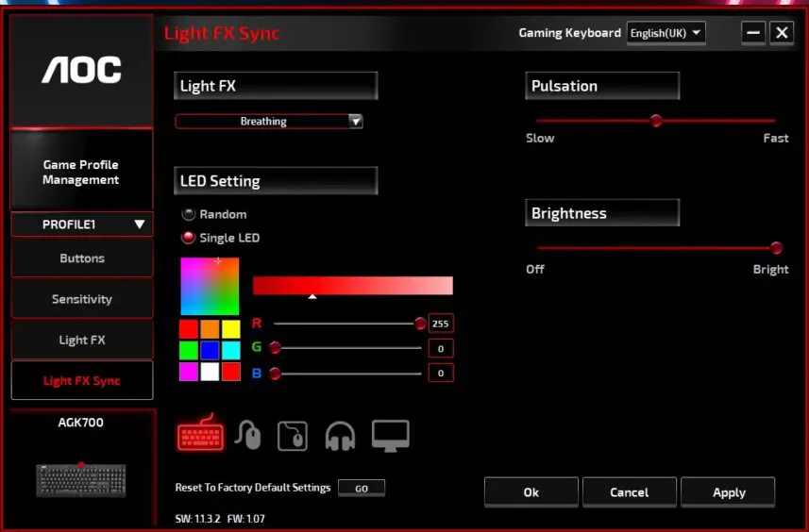
Task: Click the AGK700 keyboard thumbnail
Action: [81, 479]
